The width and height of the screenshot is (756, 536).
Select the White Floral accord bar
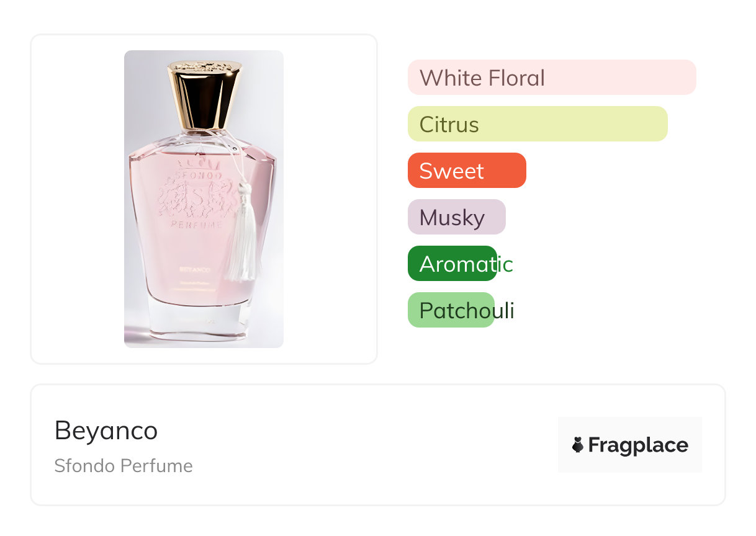(552, 78)
